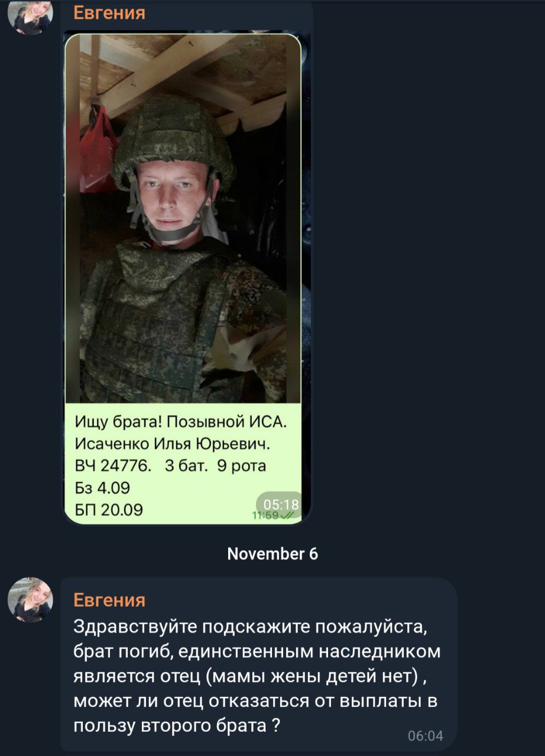Open Евгения's avatar beside the November 6 message
Screen dimensions: 545x756
(x=30, y=600)
